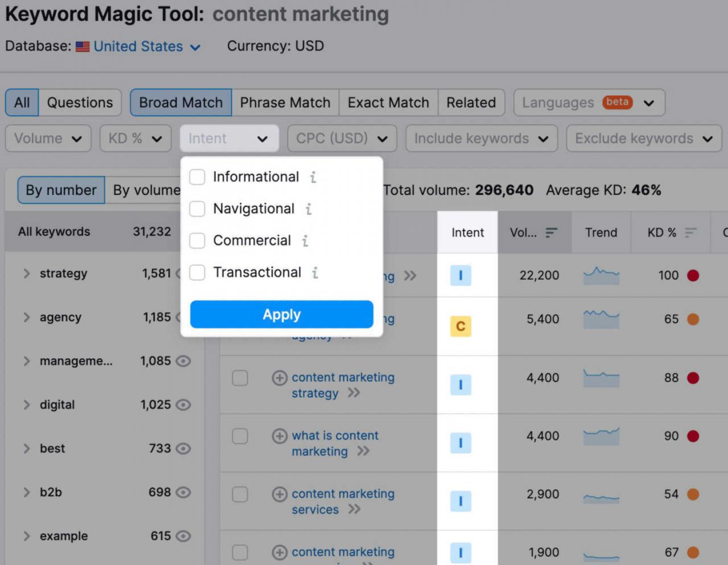Add content marketing services via plus icon
728x565 pixels.
coord(279,495)
